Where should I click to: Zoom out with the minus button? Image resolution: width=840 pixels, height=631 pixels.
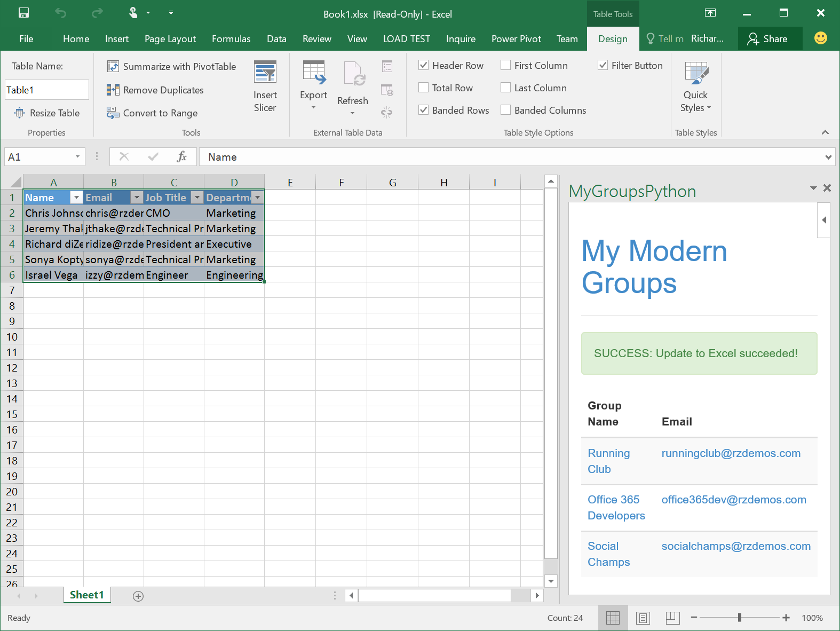[x=694, y=618]
